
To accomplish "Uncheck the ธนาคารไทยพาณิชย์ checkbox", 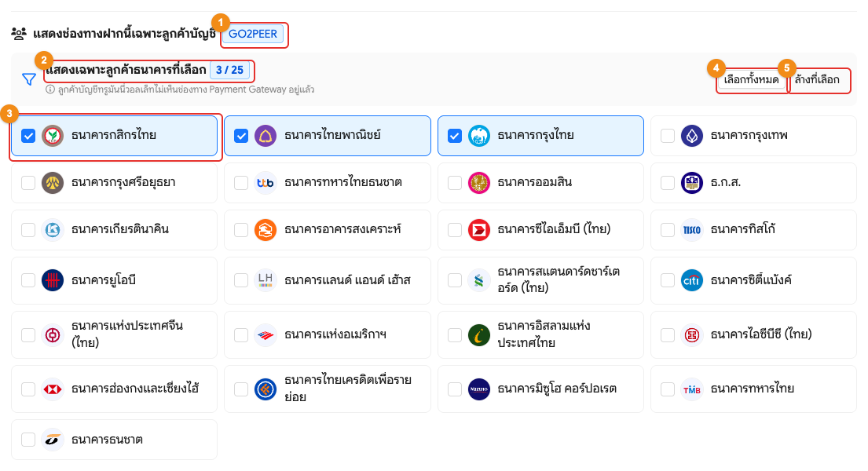I will point(241,136).
